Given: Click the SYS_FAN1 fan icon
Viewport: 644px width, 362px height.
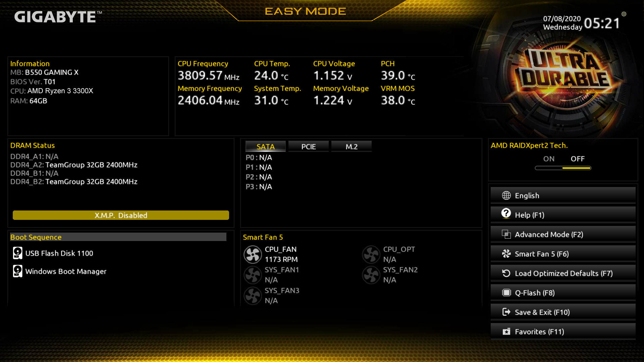Looking at the screenshot, I should [253, 275].
